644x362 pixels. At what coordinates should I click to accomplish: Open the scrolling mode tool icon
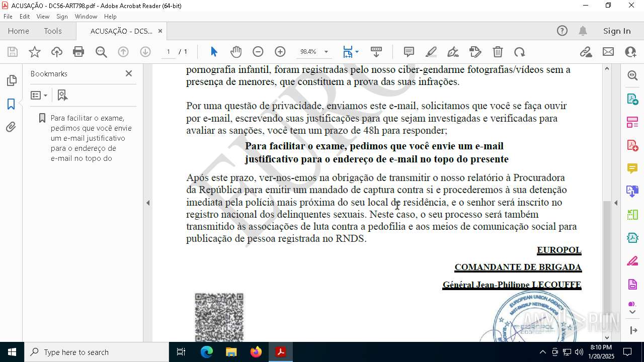click(x=376, y=52)
